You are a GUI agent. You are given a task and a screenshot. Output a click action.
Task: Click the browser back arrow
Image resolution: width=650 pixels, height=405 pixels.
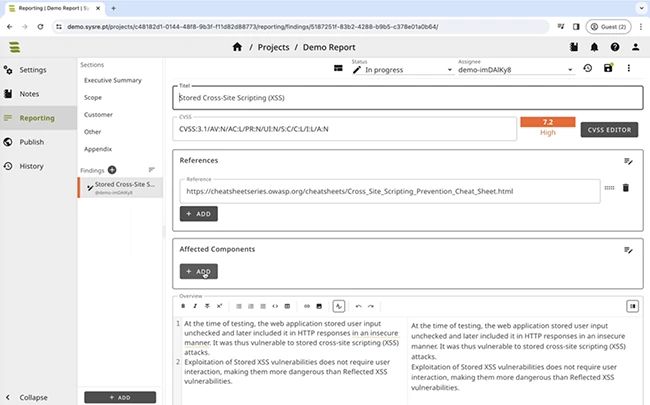point(10,27)
